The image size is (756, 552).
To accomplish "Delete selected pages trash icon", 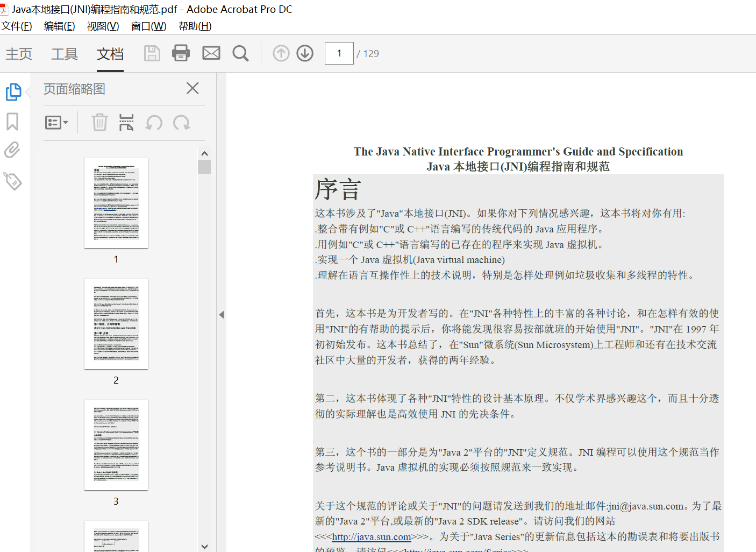I will click(x=99, y=123).
